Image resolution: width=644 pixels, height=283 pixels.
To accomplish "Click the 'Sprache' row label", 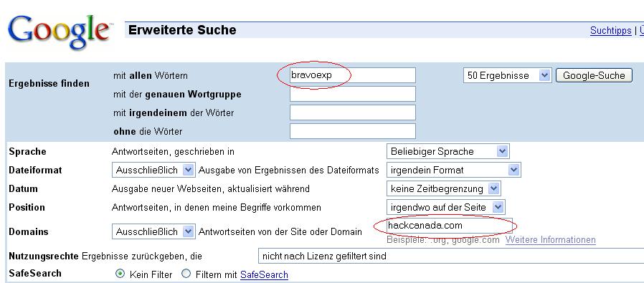I will point(27,152).
